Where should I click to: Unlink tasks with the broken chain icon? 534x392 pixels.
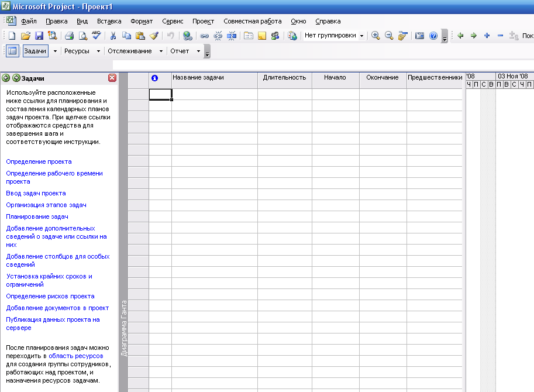coord(218,36)
